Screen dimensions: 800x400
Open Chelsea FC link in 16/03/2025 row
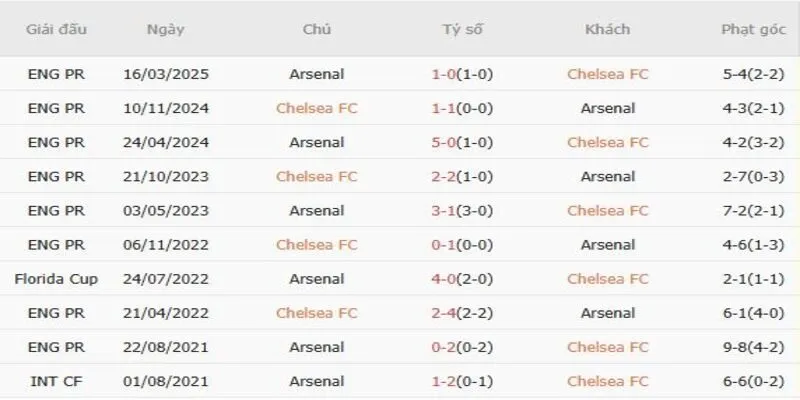coord(607,74)
